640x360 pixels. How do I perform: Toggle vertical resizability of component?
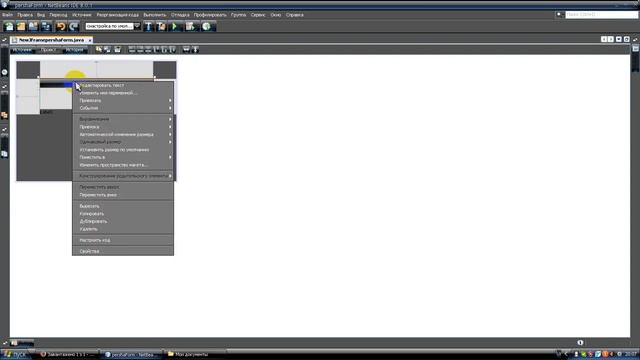coord(196,49)
